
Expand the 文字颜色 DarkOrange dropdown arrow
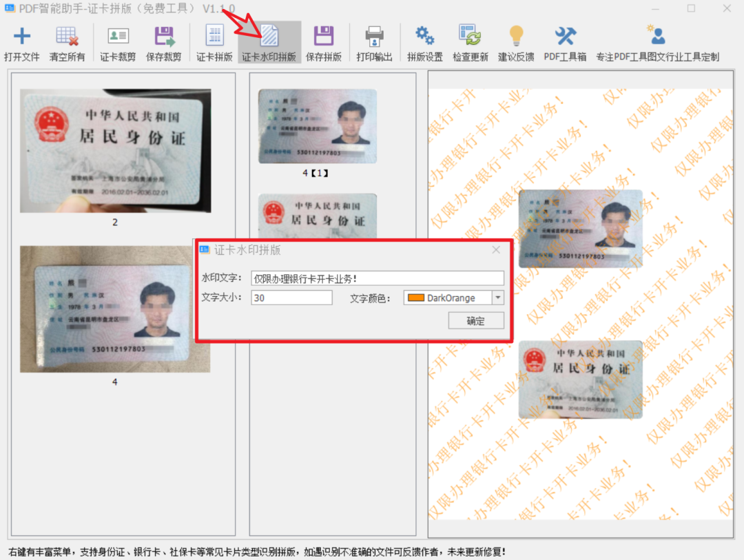[498, 298]
